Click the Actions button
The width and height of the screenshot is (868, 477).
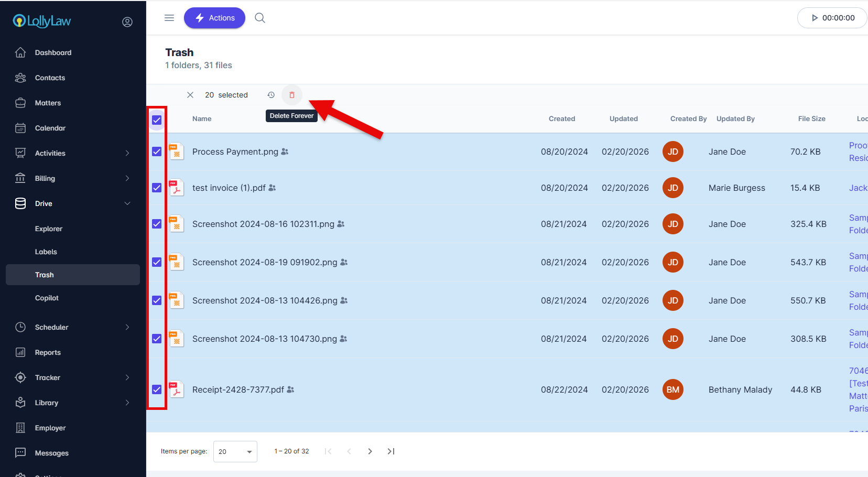coord(214,18)
